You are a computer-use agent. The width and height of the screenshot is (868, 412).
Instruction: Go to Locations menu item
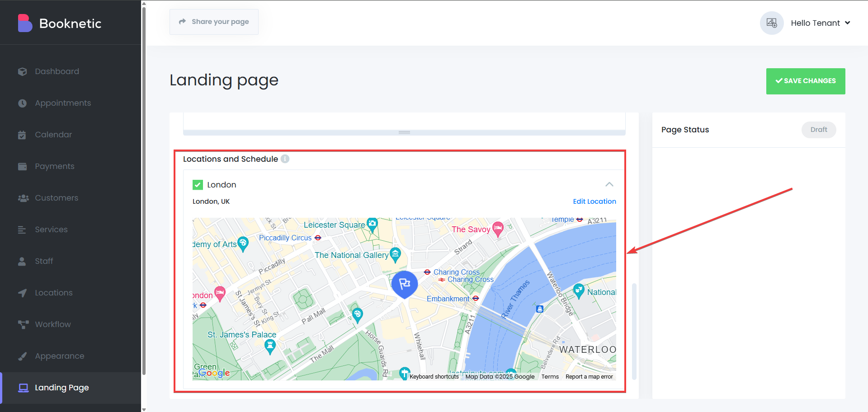click(71, 293)
